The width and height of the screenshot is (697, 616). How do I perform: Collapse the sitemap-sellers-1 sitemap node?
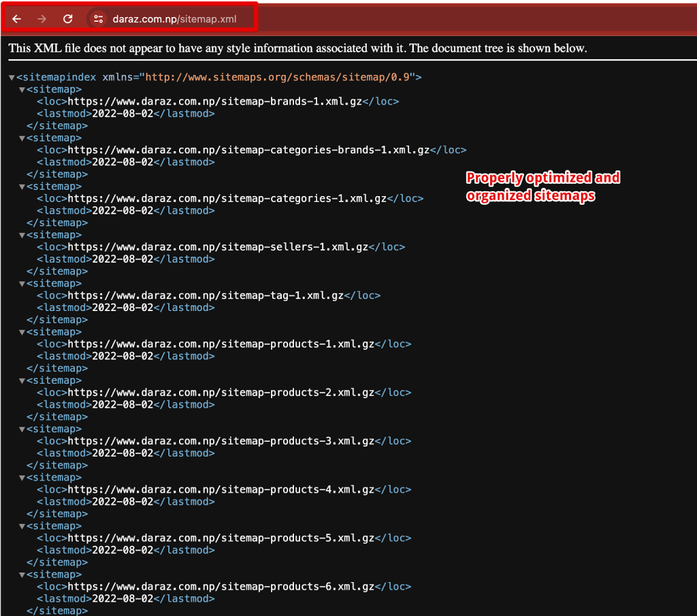coord(22,236)
